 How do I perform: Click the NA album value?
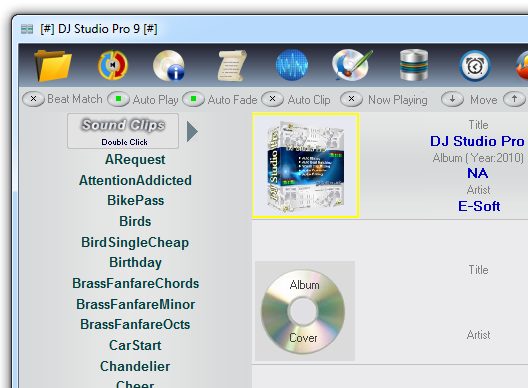(x=477, y=173)
